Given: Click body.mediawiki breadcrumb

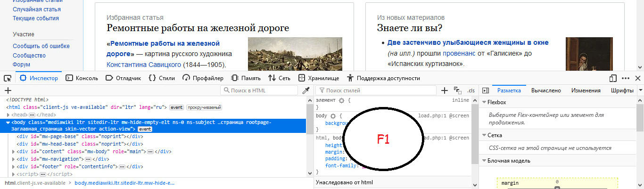Looking at the screenshot, I should (124, 183).
